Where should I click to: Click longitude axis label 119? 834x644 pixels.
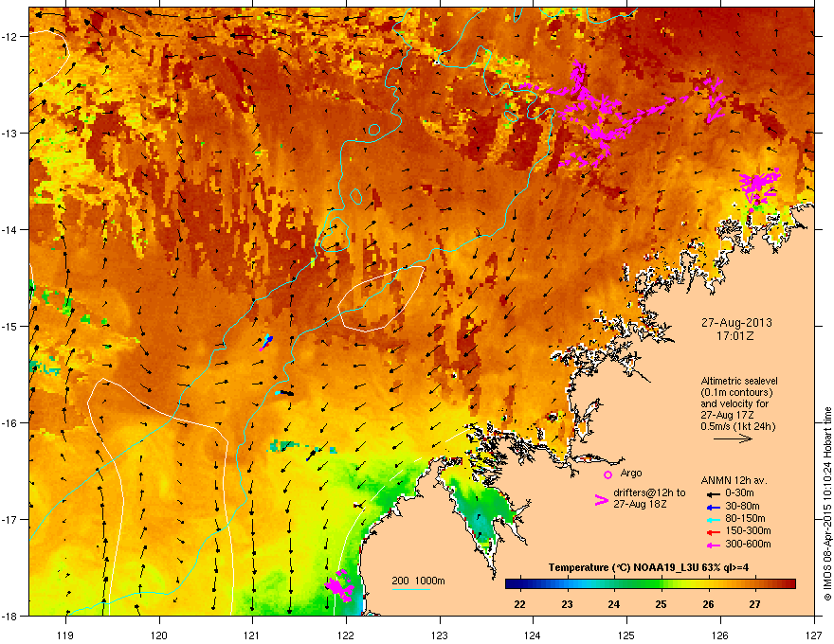click(65, 635)
